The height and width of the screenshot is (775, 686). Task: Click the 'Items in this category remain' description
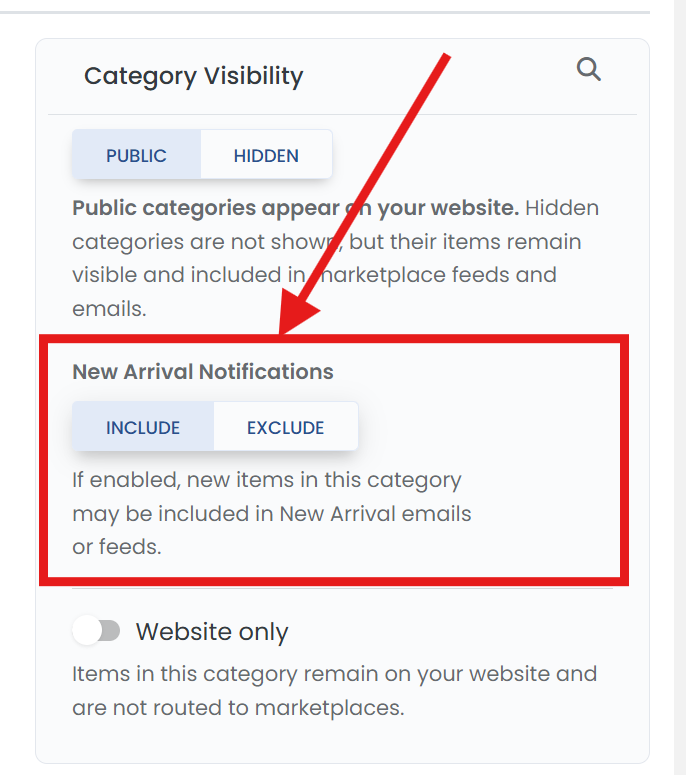(335, 674)
